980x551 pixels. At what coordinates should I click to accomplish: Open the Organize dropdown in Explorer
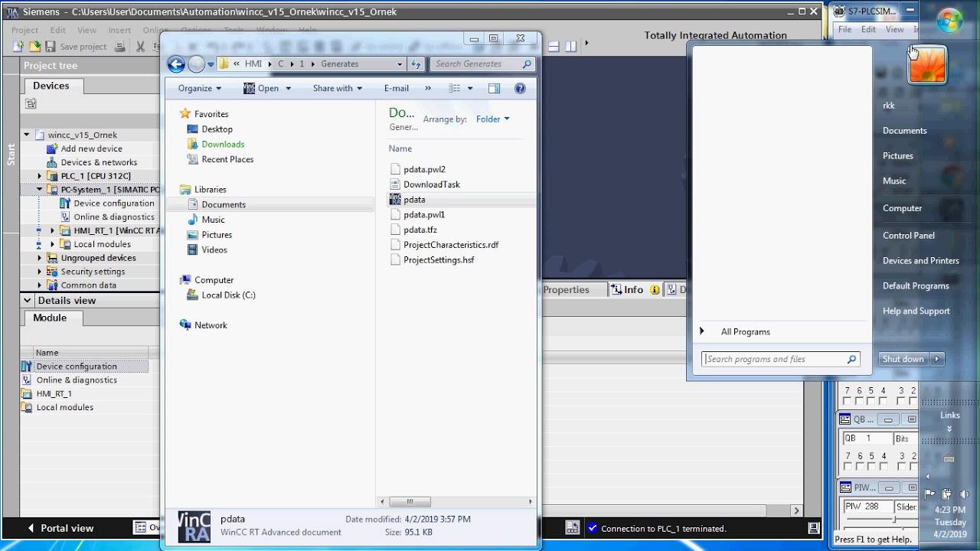pos(199,88)
